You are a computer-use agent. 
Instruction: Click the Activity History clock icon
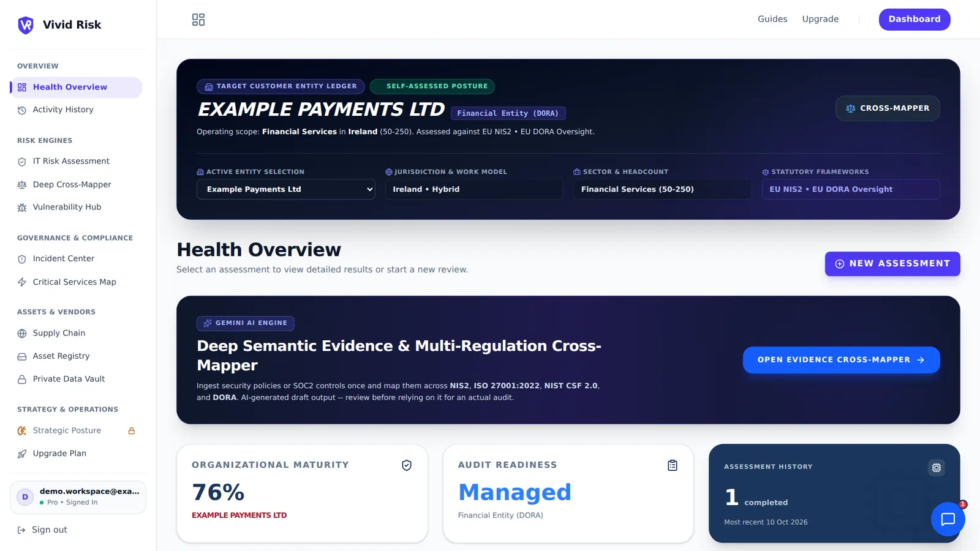(x=22, y=110)
